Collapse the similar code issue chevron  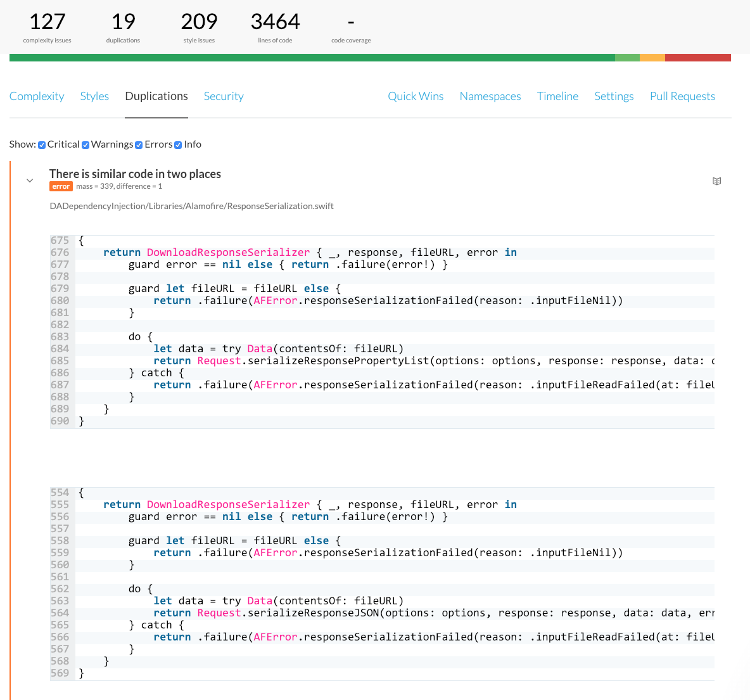tap(30, 181)
